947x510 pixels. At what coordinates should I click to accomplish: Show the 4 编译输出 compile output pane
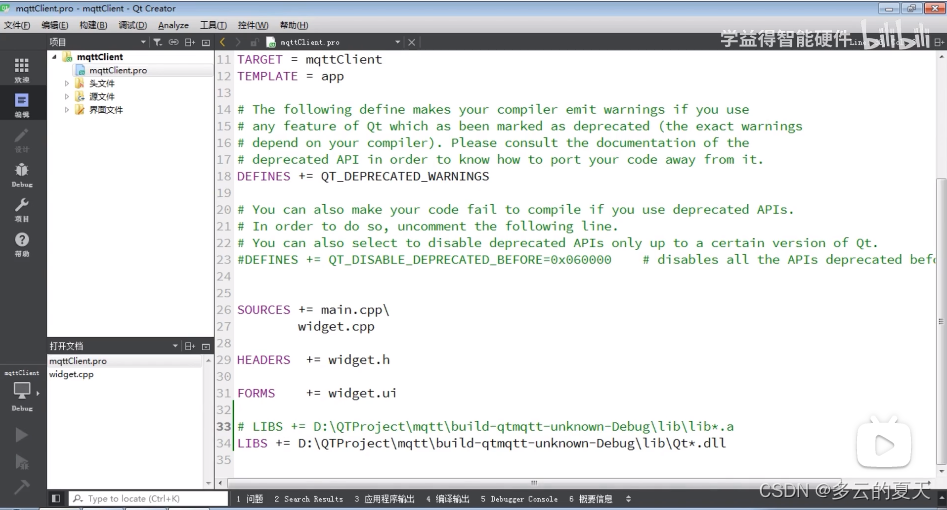point(448,499)
